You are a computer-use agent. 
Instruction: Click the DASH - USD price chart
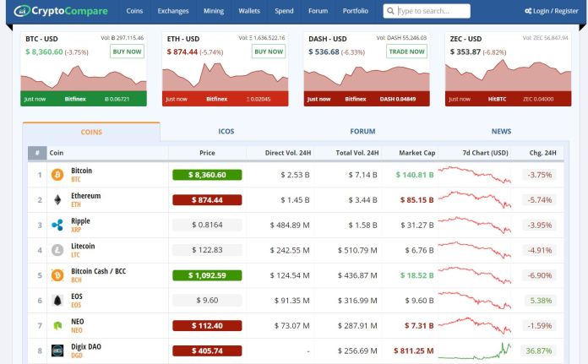coord(367,78)
